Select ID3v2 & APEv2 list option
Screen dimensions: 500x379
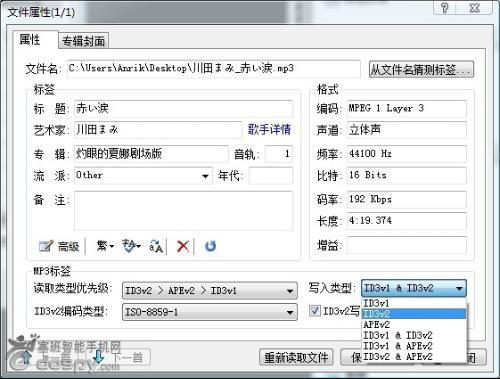[414, 356]
